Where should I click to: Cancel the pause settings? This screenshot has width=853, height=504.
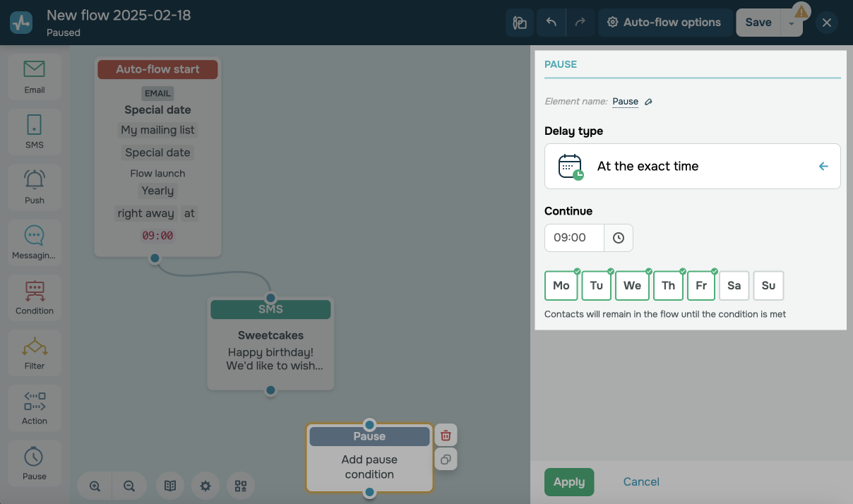coord(641,482)
